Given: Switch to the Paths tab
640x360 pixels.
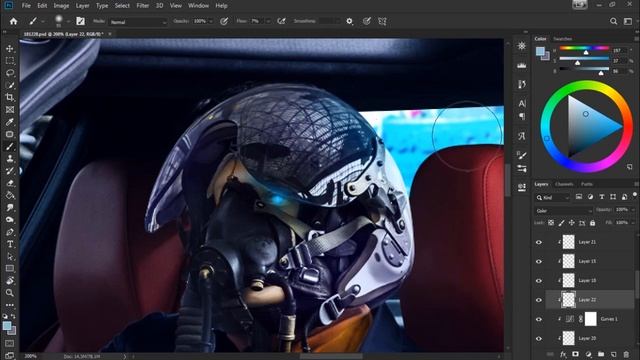Looking at the screenshot, I should point(587,184).
